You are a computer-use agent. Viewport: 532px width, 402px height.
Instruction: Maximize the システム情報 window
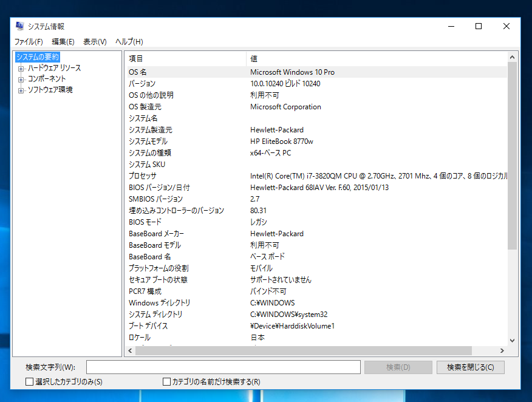[479, 26]
